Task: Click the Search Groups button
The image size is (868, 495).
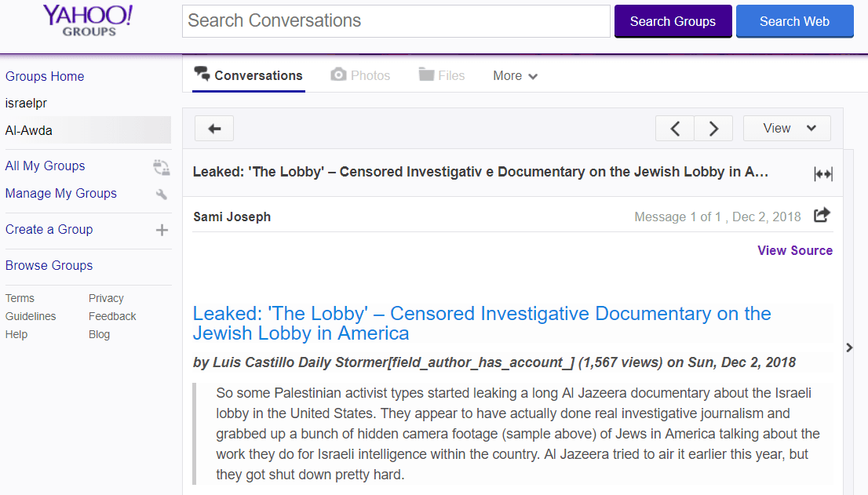Action: pyautogui.click(x=673, y=21)
